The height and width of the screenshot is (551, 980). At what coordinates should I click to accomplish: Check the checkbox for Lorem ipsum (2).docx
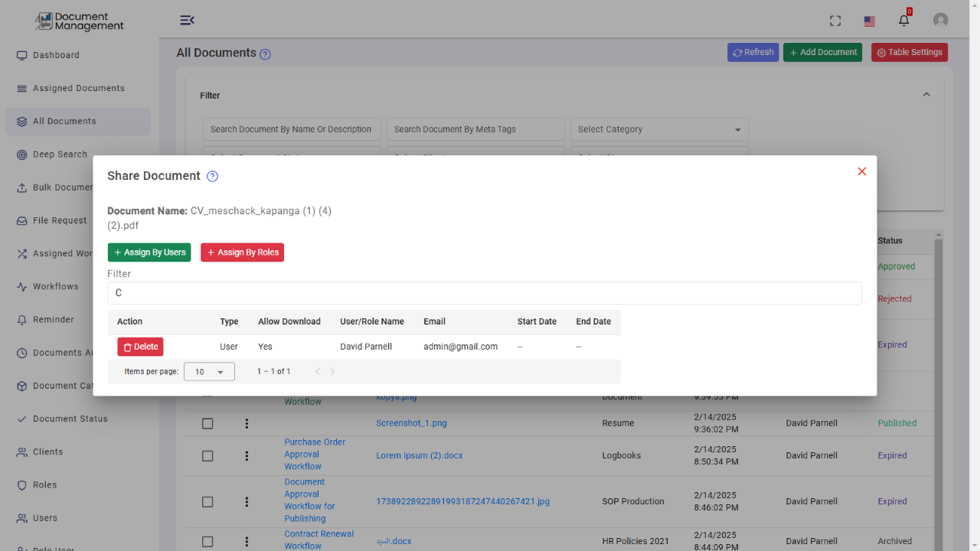tap(207, 455)
